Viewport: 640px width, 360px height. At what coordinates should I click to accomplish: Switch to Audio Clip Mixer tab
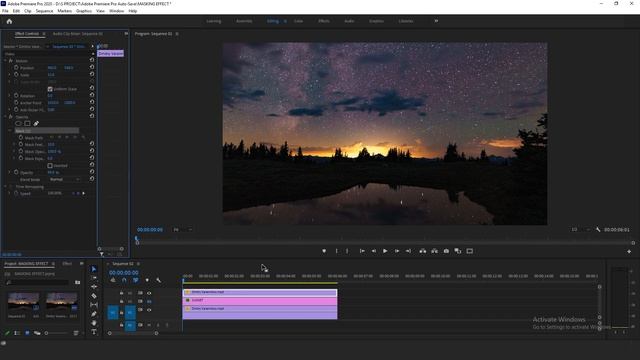click(78, 34)
